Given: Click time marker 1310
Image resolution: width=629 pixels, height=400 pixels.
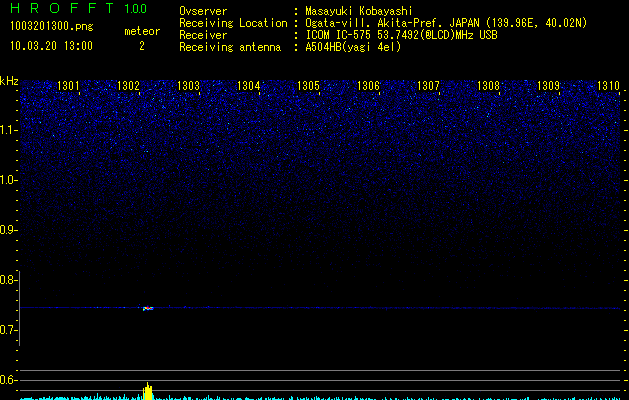Looking at the screenshot, I should point(608,86).
